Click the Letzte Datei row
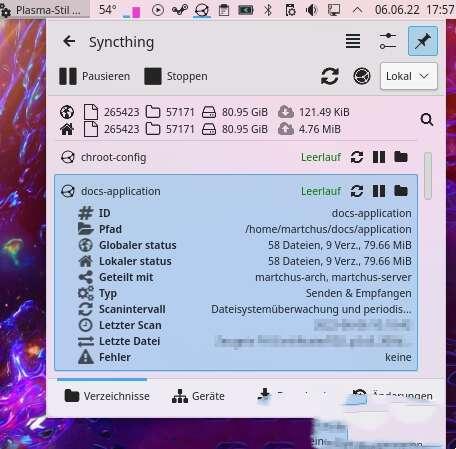The height and width of the screenshot is (449, 456). tap(245, 341)
